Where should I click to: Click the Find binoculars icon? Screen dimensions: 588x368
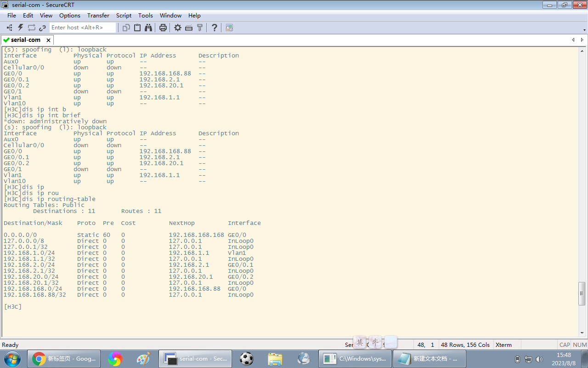[x=148, y=28]
